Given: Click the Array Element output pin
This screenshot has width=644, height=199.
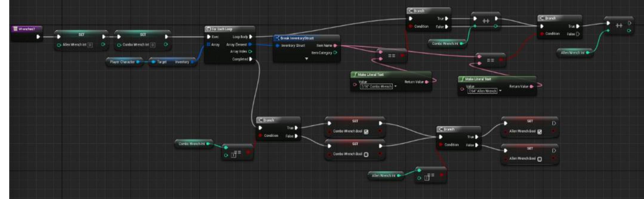Looking at the screenshot, I should pos(250,44).
